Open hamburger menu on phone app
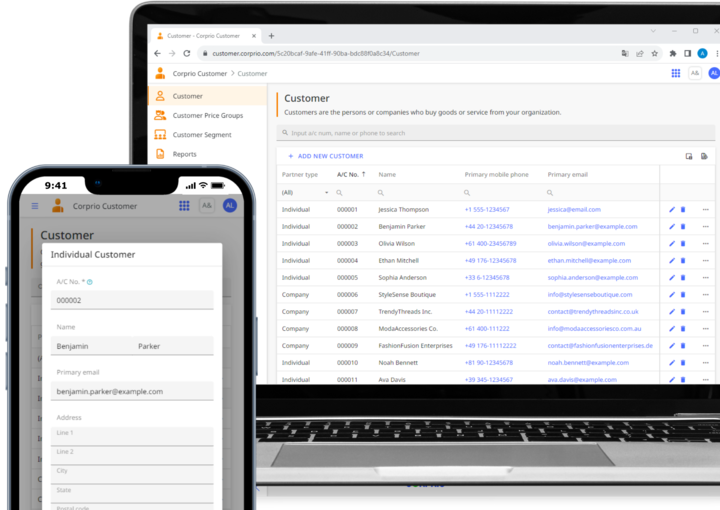The width and height of the screenshot is (720, 510). (35, 206)
